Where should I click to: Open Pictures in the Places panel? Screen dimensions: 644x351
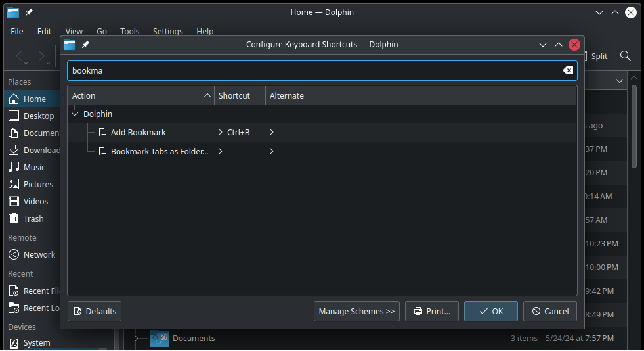[32, 184]
